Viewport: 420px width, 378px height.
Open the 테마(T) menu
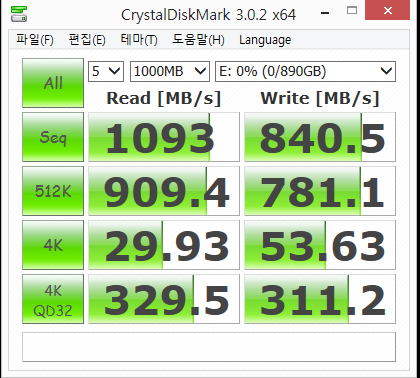click(139, 40)
